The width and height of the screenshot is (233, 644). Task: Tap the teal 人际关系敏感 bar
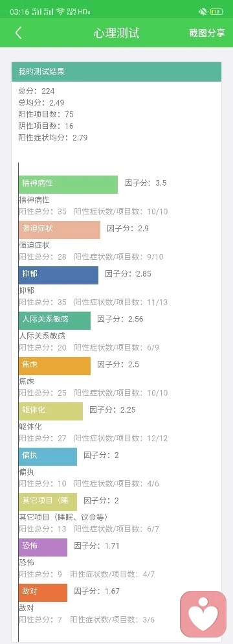[x=54, y=320]
